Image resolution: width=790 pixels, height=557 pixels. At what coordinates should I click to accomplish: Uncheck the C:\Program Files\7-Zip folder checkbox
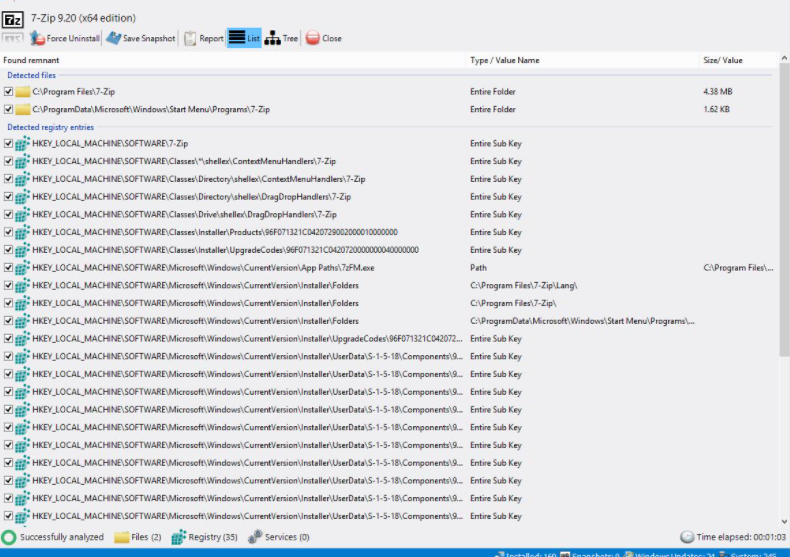click(8, 92)
